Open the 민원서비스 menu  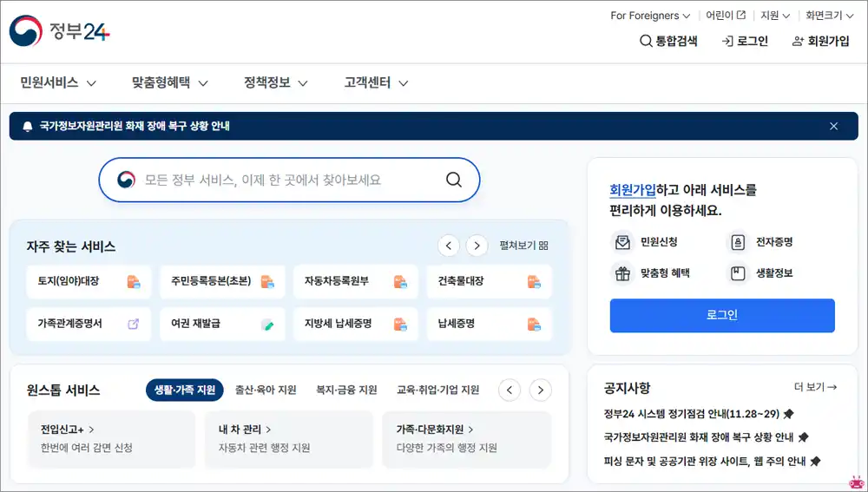tap(58, 83)
